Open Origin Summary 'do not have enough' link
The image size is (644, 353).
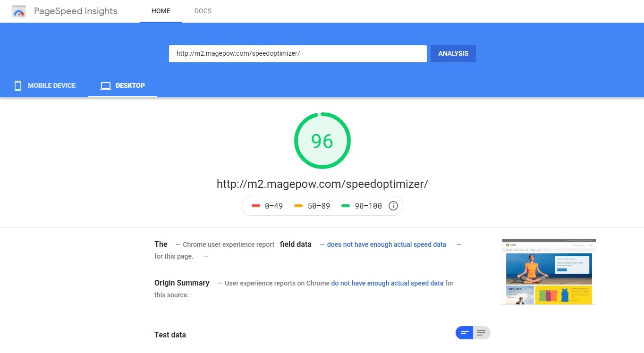click(x=387, y=283)
